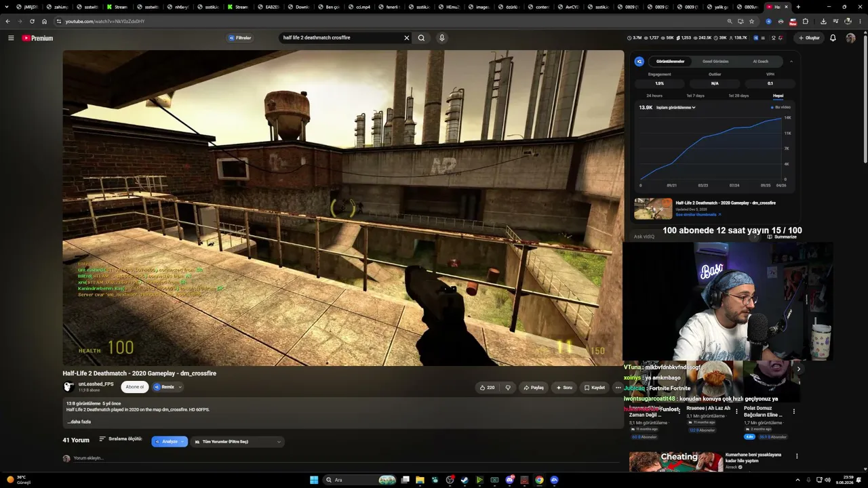Go back using browser back arrow
This screenshot has height=488, width=868.
click(x=7, y=21)
